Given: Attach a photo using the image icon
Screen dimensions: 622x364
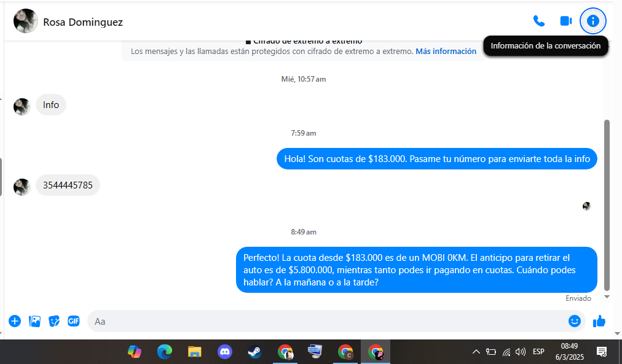Looking at the screenshot, I should click(34, 321).
